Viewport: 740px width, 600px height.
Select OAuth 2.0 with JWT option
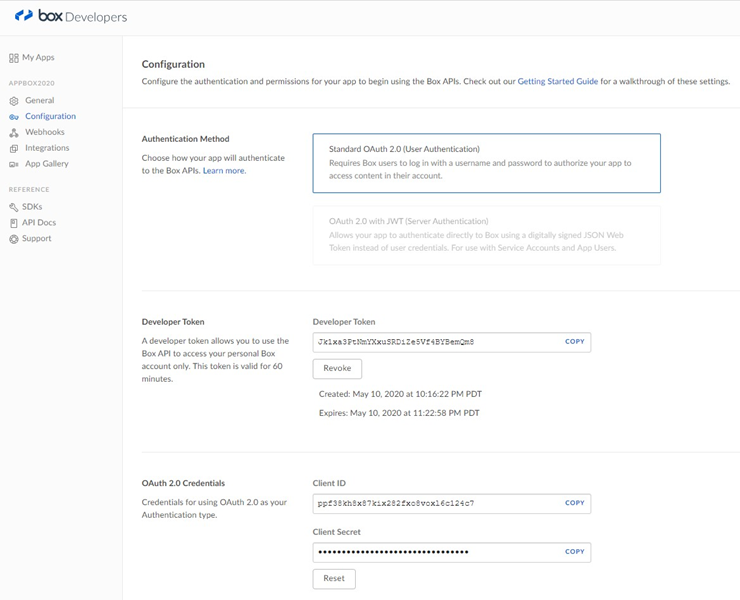486,235
